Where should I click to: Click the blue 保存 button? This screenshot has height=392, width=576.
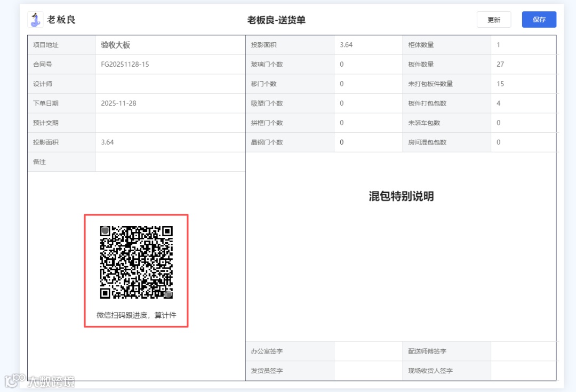pos(539,20)
